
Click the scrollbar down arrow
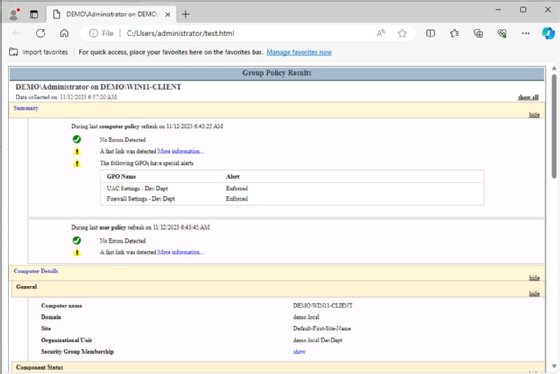(554, 366)
